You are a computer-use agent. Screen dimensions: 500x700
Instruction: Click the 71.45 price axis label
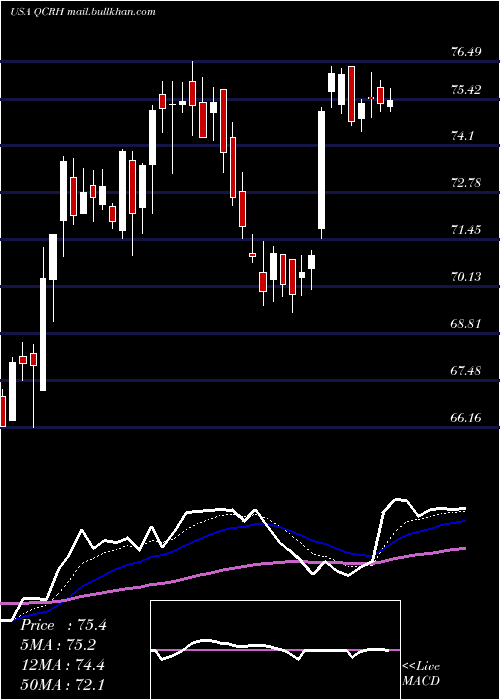point(466,230)
